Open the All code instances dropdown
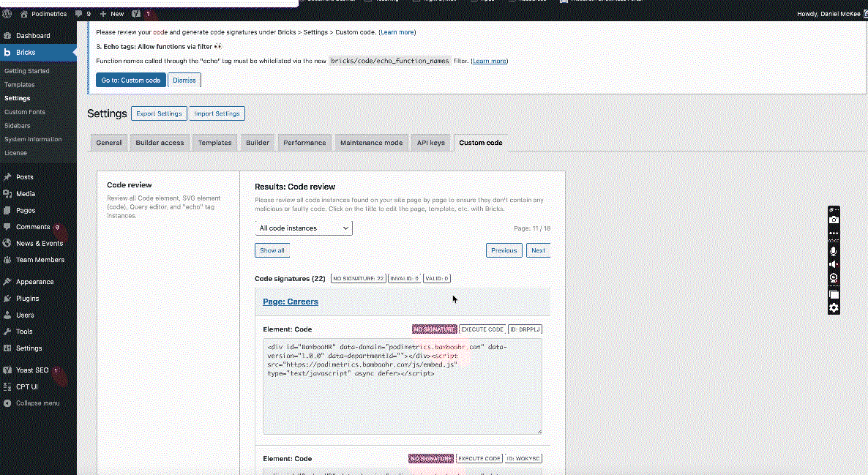Screen dimensions: 868x475 (303, 228)
